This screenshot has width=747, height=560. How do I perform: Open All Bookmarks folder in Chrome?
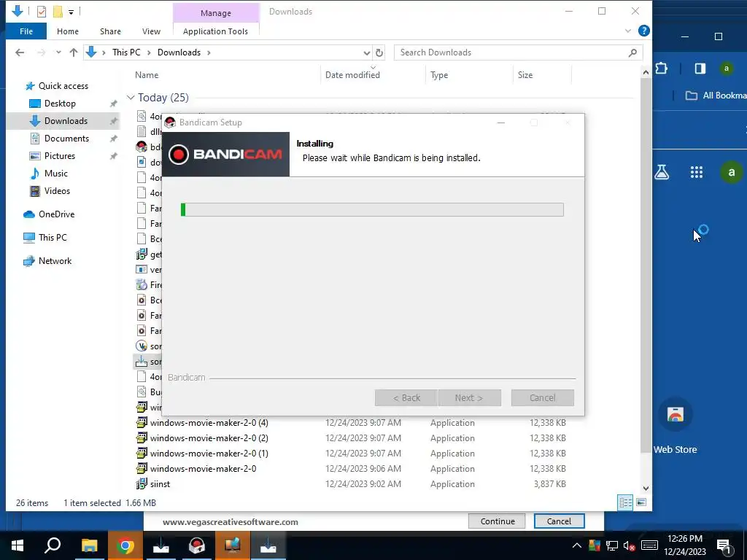click(x=716, y=96)
